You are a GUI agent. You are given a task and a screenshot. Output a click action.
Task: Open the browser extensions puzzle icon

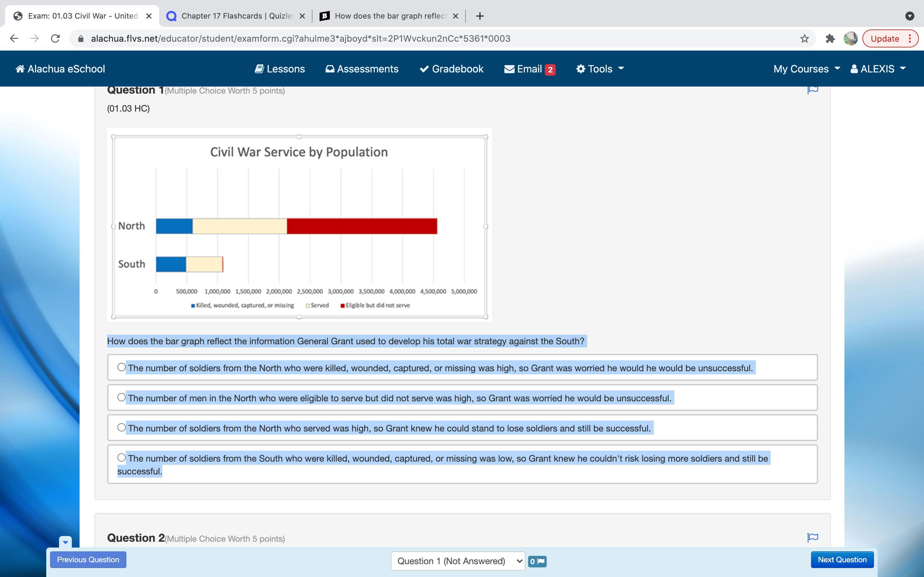[830, 38]
